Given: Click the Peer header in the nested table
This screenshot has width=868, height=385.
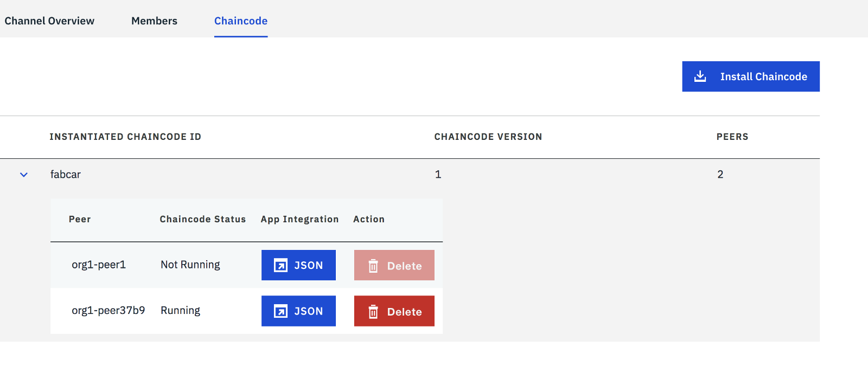Looking at the screenshot, I should point(80,219).
